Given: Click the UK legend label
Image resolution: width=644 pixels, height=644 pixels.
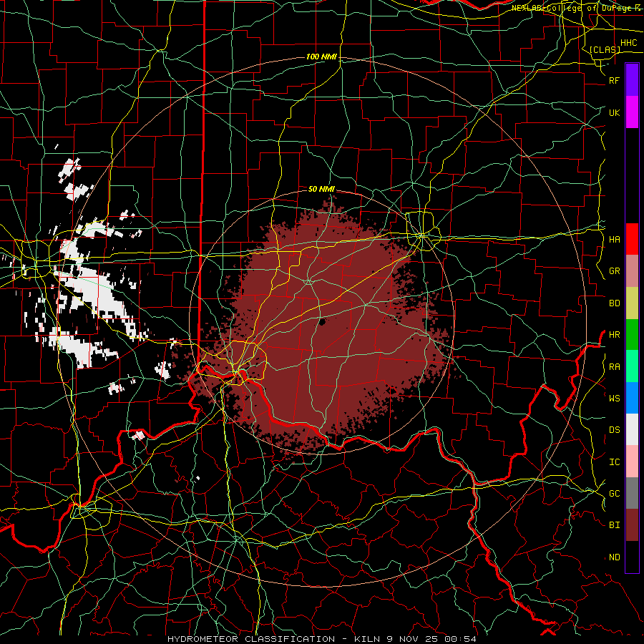Looking at the screenshot, I should click(x=614, y=112).
